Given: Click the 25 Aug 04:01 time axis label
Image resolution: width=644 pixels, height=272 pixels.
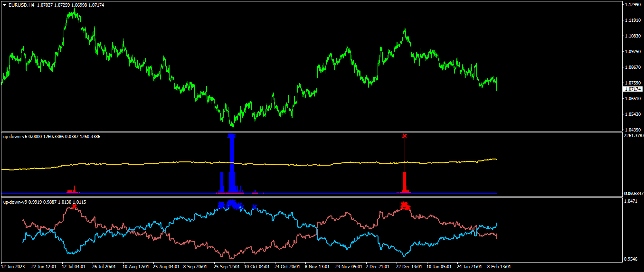Looking at the screenshot, I should [x=166, y=267].
